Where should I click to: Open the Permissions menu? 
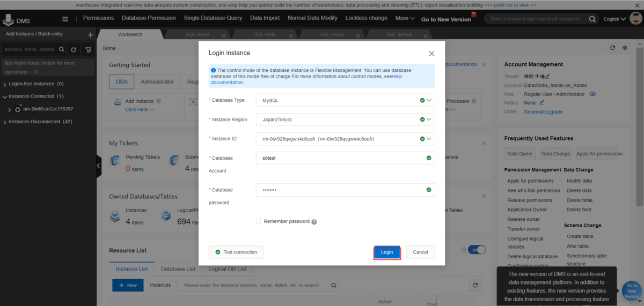[x=99, y=18]
